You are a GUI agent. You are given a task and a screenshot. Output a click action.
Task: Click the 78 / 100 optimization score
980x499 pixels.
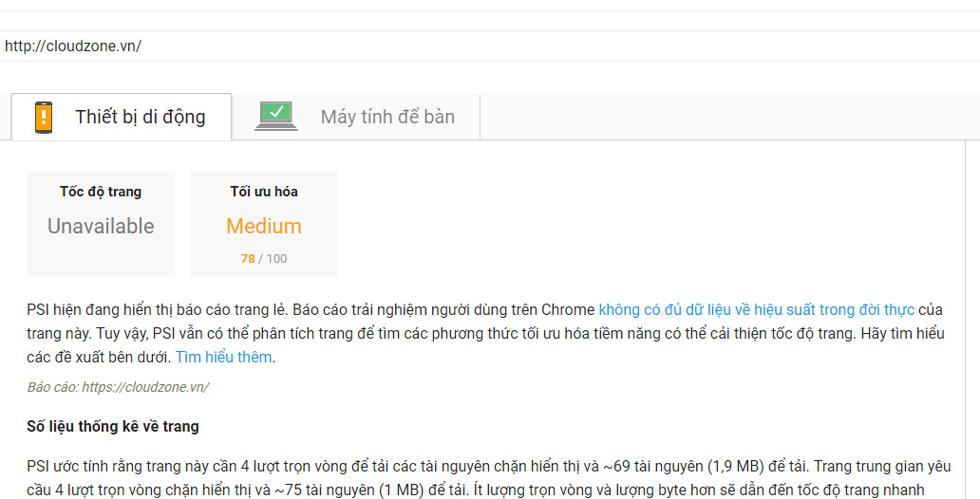pyautogui.click(x=264, y=259)
